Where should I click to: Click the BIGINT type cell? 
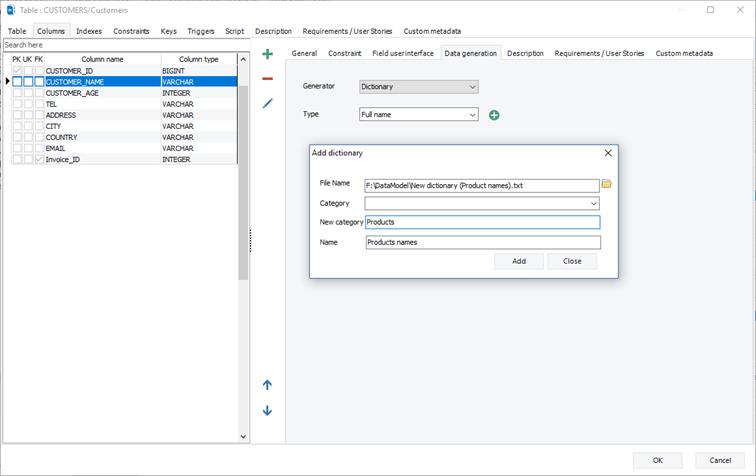point(199,71)
